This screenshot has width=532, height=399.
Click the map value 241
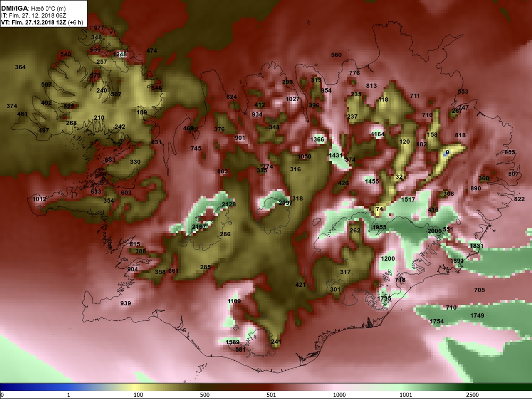click(x=276, y=342)
